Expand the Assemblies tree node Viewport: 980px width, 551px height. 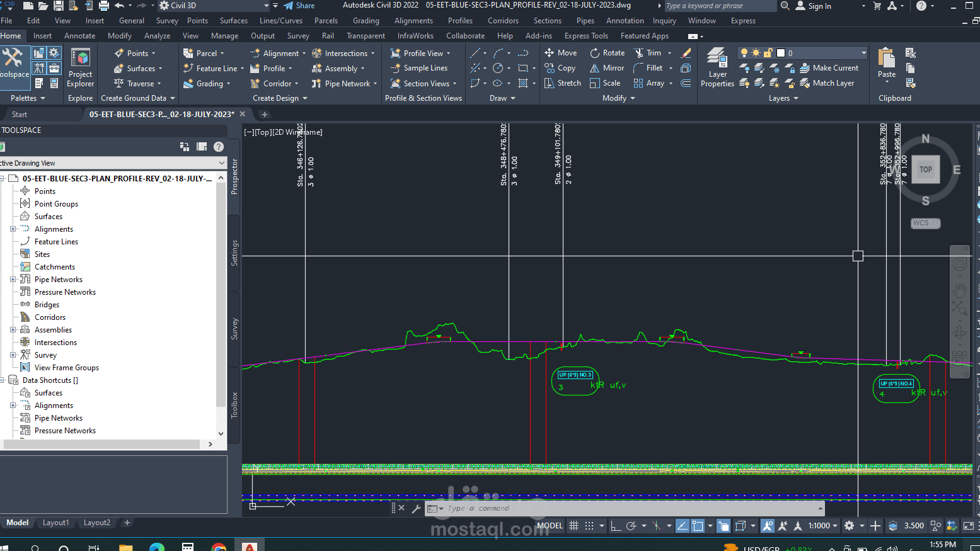13,330
